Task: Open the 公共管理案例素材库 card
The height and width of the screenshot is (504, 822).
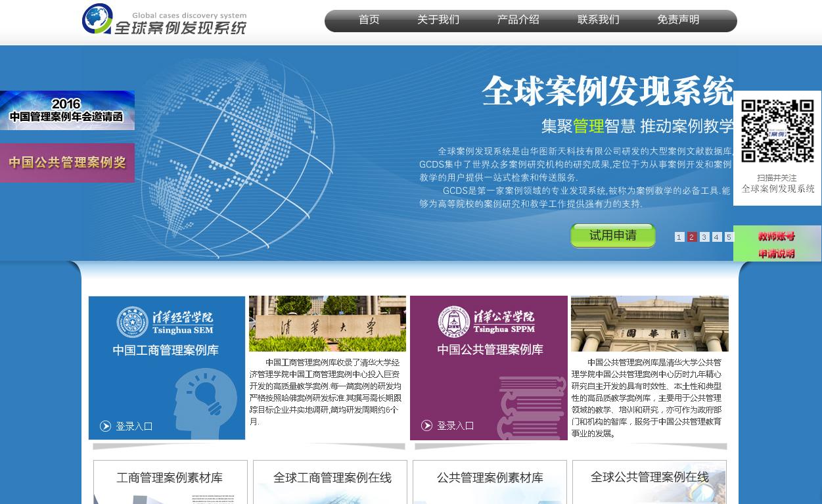Action: coord(490,482)
